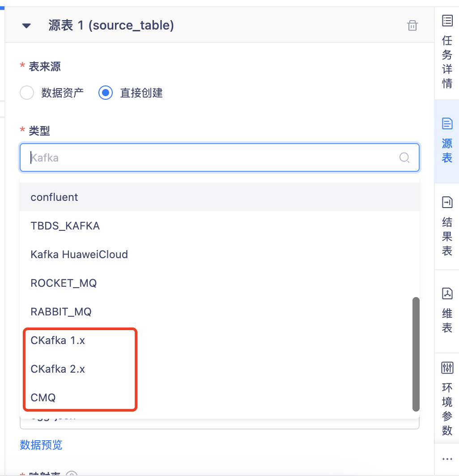Select ROCKET_MQ option

tap(220, 283)
